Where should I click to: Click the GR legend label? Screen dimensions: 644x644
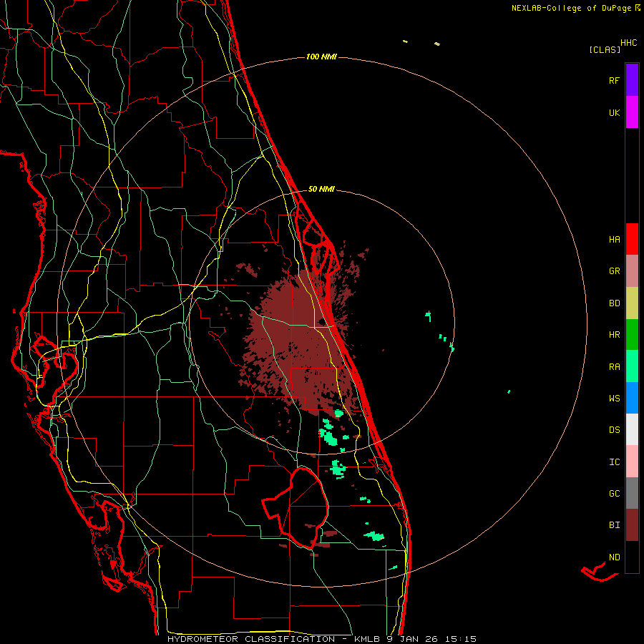point(614,271)
